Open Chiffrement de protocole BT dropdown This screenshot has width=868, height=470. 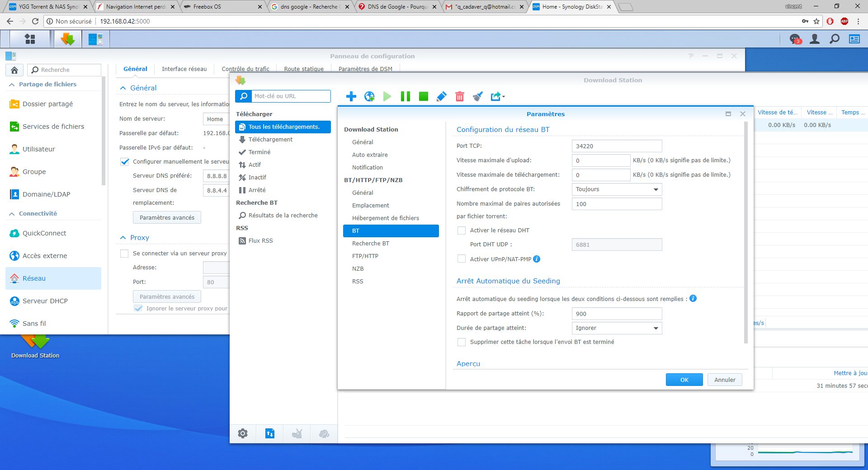click(x=617, y=189)
